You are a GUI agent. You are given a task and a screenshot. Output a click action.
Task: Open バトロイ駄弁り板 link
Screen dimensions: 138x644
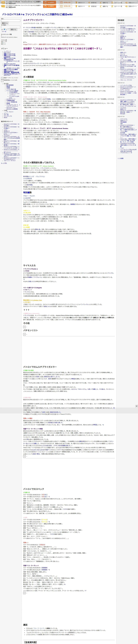click(11, 89)
